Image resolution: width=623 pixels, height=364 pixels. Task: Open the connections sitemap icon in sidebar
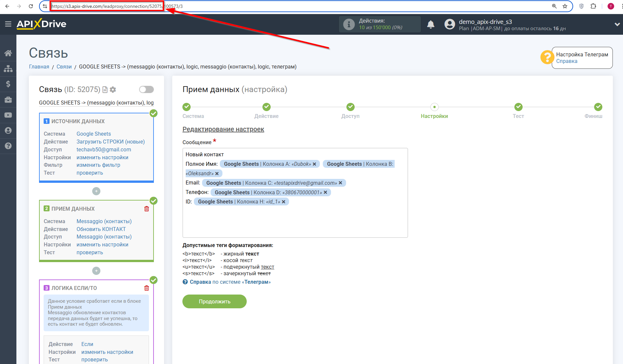pos(8,68)
